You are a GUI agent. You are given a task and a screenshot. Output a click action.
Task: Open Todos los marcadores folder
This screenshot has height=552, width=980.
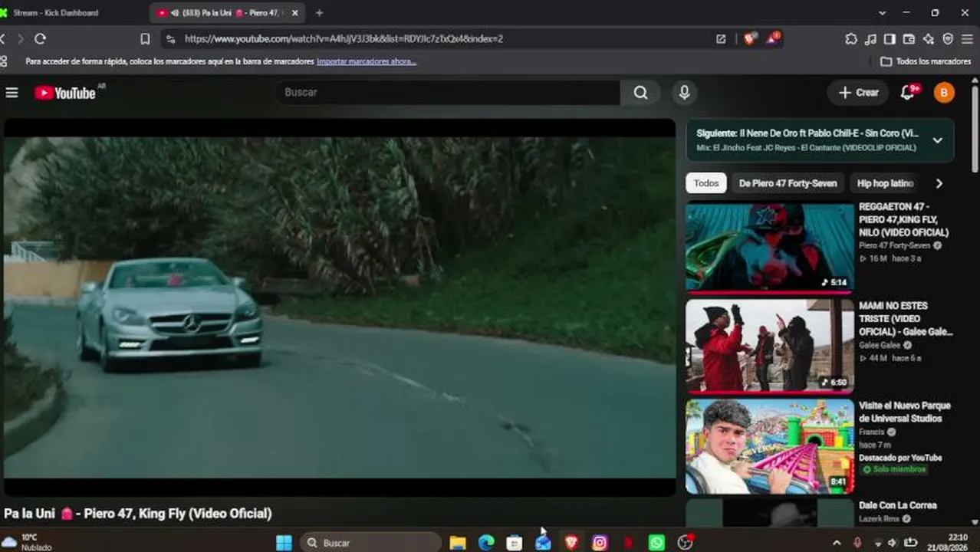[926, 61]
